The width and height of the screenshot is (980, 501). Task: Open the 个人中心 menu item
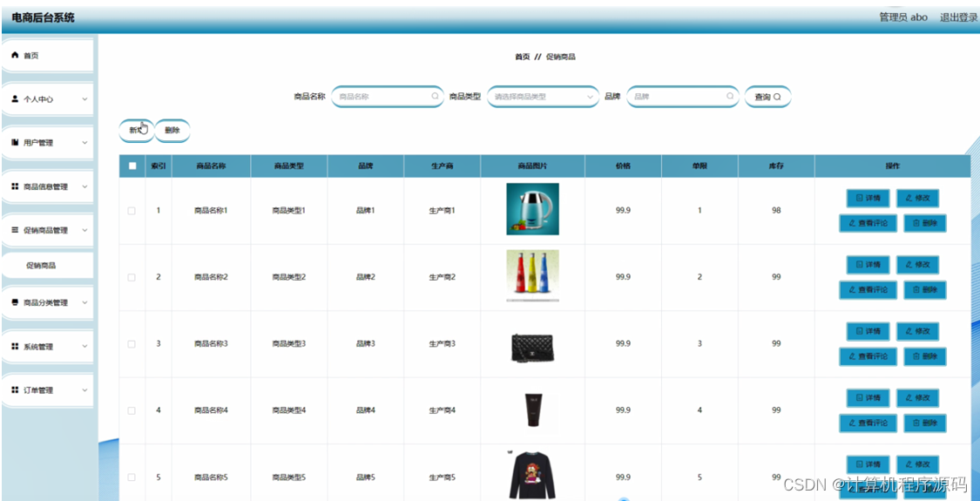pos(48,99)
